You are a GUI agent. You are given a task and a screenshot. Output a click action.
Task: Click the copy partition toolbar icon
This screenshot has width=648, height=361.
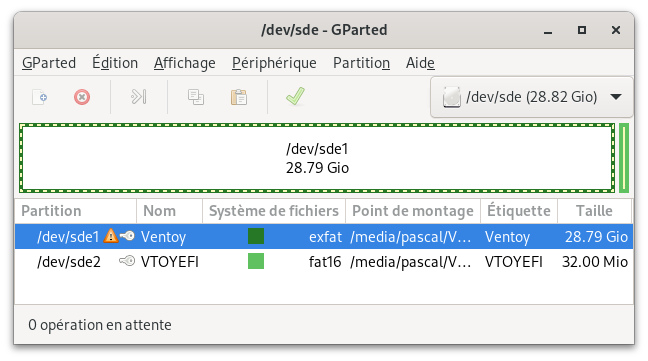(x=195, y=97)
